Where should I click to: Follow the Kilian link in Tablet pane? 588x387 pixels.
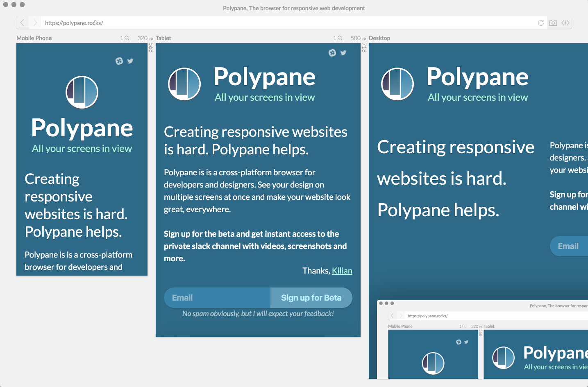click(342, 271)
